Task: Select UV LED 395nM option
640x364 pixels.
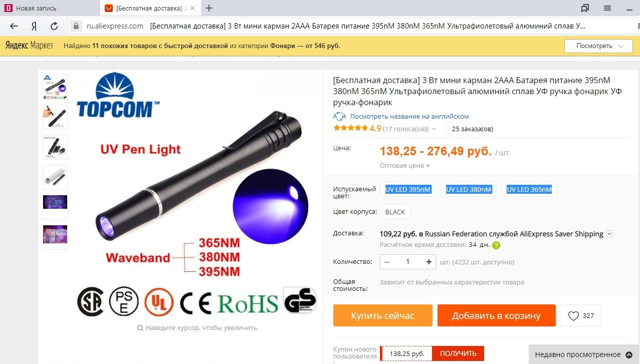Action: click(x=408, y=189)
